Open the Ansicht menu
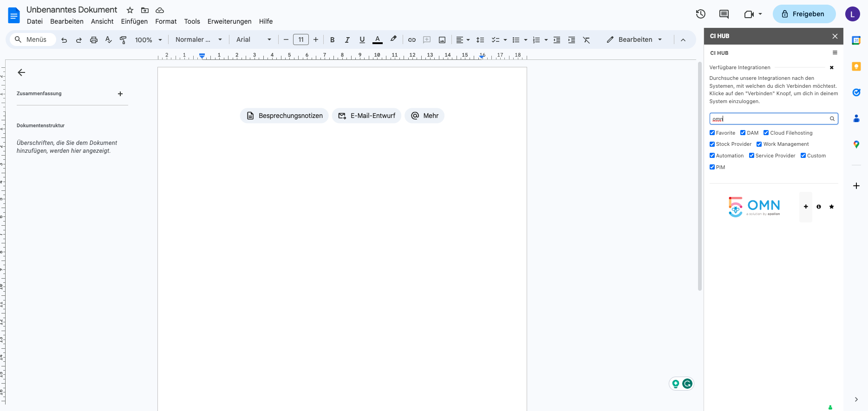The image size is (868, 411). (x=102, y=21)
